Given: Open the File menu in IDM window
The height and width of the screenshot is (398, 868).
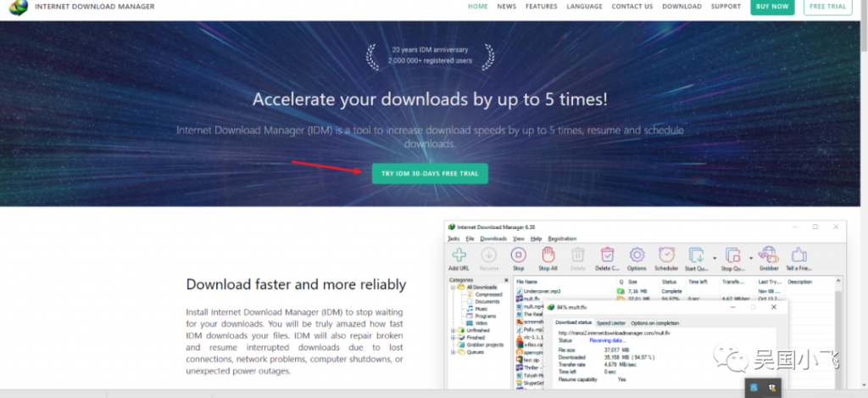Looking at the screenshot, I should pyautogui.click(x=470, y=238).
